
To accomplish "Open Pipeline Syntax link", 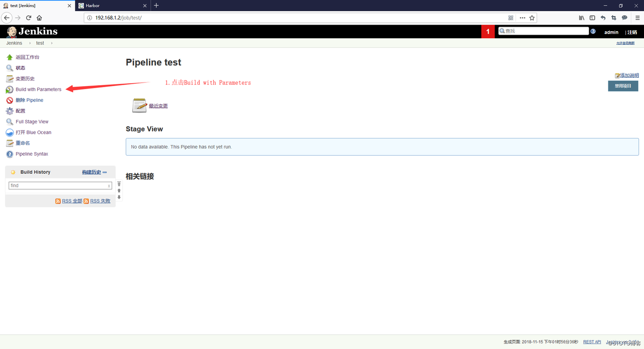I will click(32, 154).
